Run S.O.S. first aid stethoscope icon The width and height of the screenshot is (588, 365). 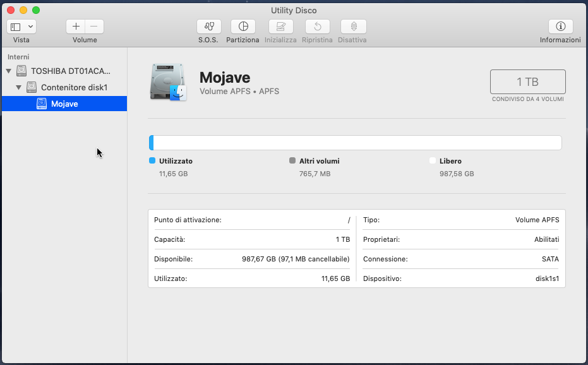pyautogui.click(x=209, y=27)
